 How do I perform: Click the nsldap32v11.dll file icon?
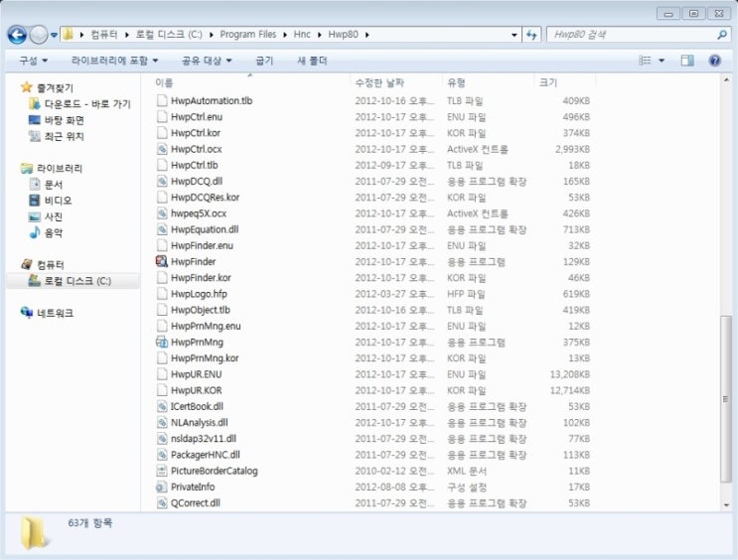click(x=162, y=438)
